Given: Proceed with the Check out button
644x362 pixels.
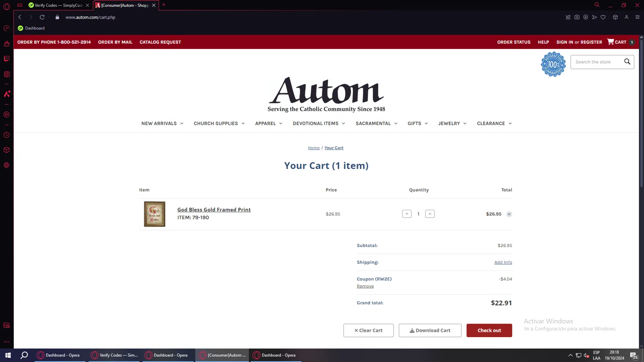Looking at the screenshot, I should coord(489,330).
